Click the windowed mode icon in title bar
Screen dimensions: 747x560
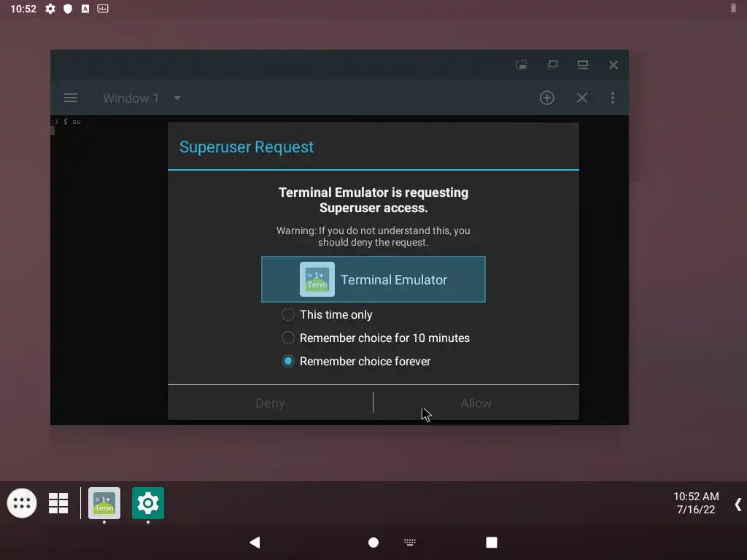[553, 64]
